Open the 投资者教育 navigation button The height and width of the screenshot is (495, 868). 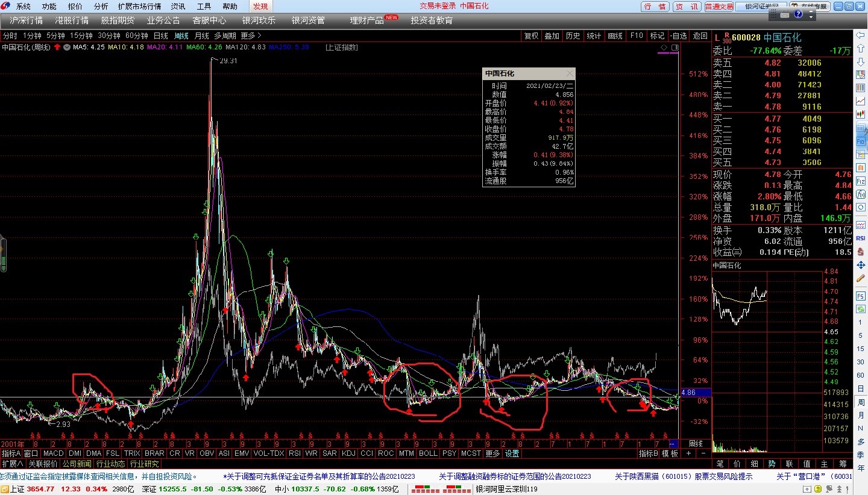coord(432,20)
